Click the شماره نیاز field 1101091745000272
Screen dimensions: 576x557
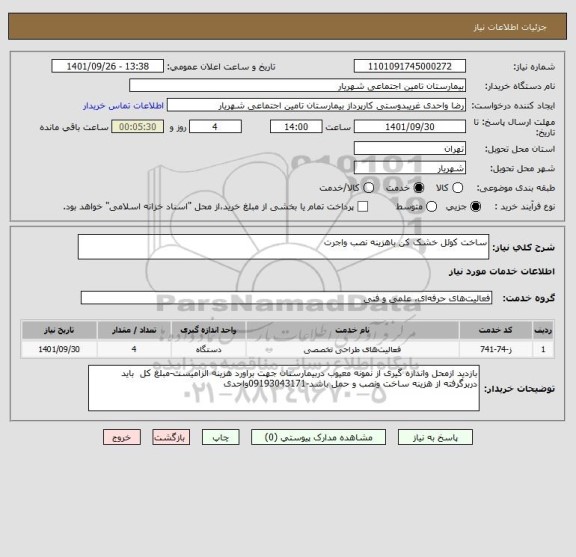pyautogui.click(x=410, y=67)
